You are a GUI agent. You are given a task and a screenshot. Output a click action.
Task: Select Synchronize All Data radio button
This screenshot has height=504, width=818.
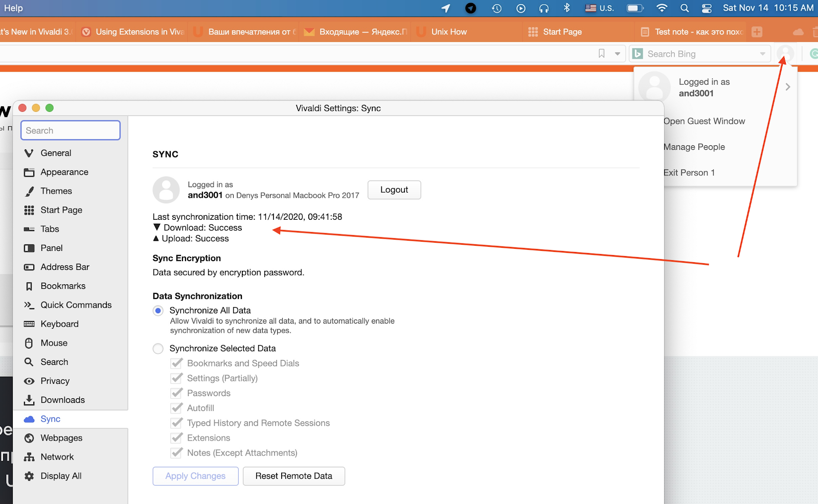[158, 311]
